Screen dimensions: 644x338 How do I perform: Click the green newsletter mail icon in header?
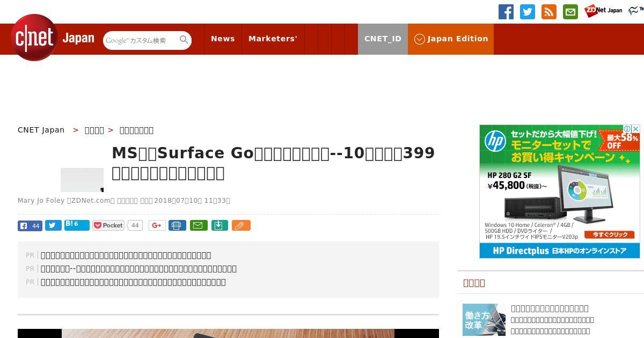tap(570, 12)
